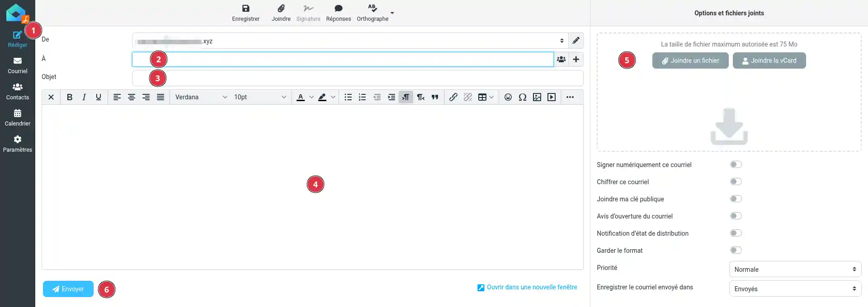The width and height of the screenshot is (868, 307).
Task: Apply underline formatting
Action: (99, 97)
